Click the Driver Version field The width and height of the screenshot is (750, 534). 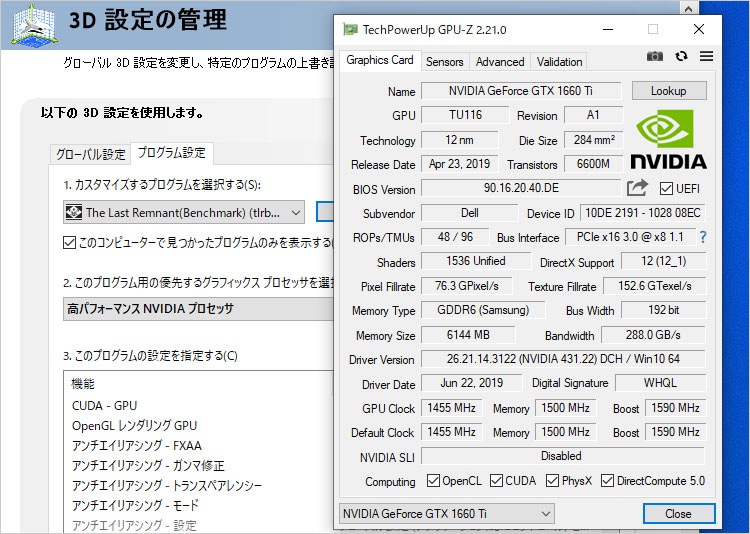point(563,359)
